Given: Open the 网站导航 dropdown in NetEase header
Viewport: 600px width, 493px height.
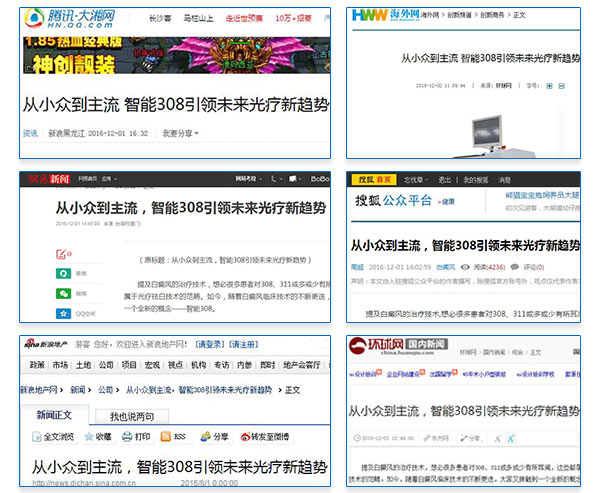Looking at the screenshot, I should [246, 180].
